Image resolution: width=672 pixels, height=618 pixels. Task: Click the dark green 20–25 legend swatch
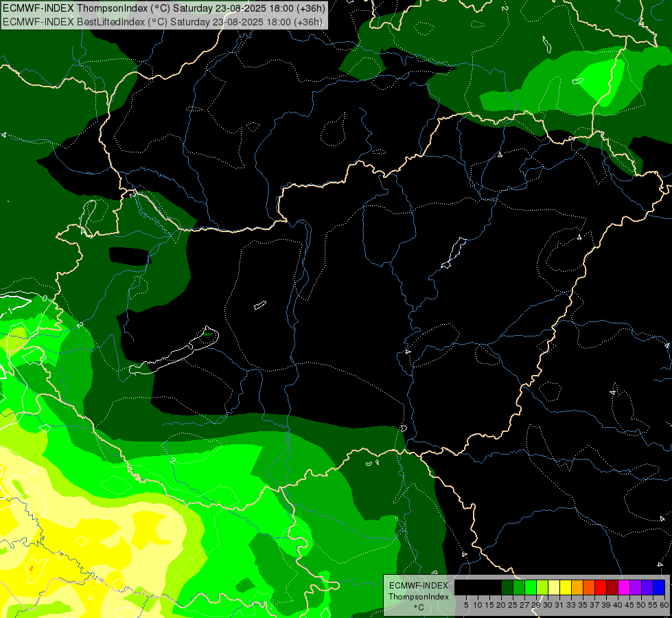click(x=507, y=587)
